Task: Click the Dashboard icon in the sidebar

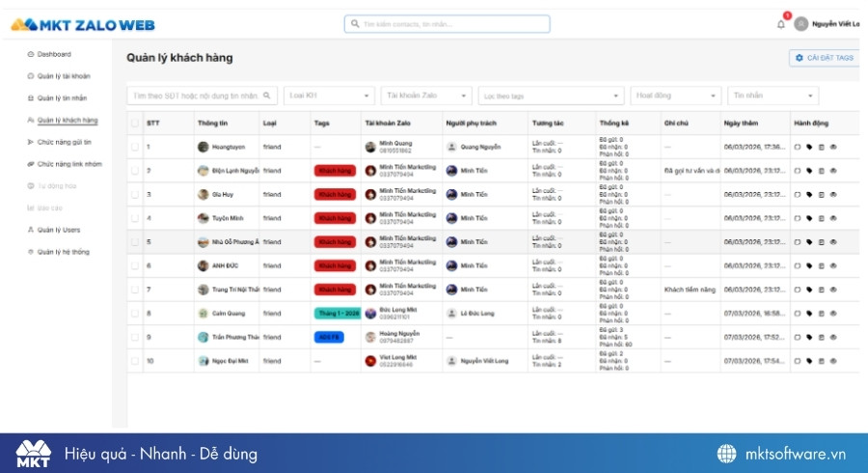Action: (31, 54)
